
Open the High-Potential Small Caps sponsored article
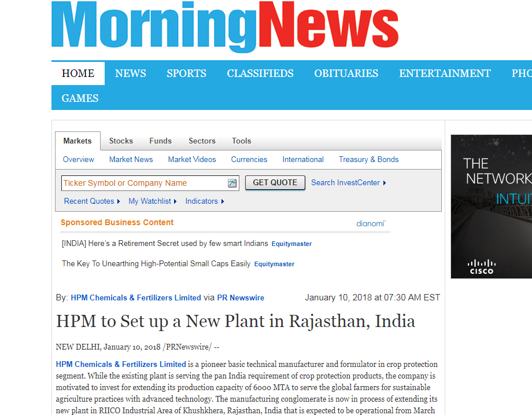(156, 264)
